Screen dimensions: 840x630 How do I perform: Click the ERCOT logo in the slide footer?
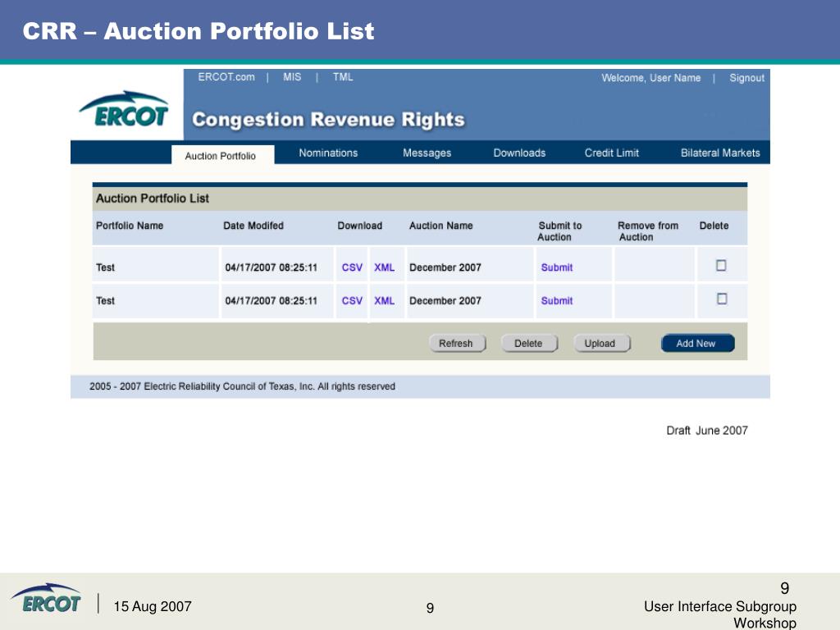point(46,598)
